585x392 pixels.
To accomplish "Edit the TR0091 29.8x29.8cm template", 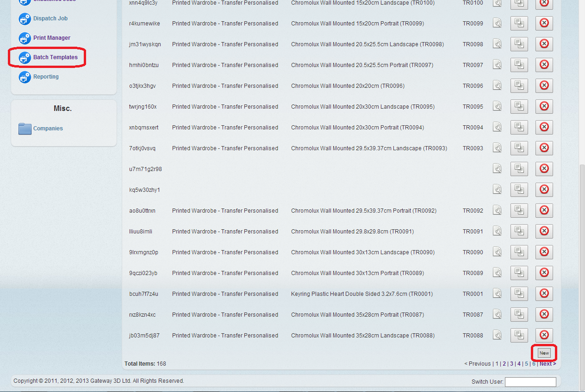I will (497, 231).
